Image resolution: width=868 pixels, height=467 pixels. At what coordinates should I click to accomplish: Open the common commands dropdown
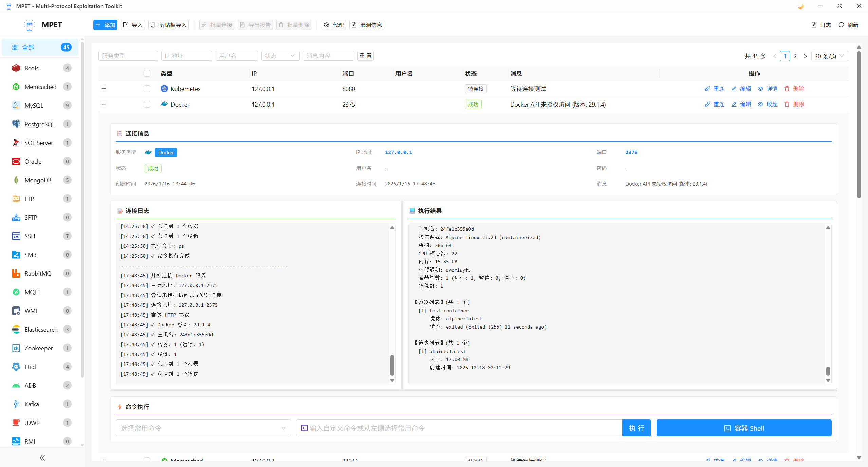[203, 428]
